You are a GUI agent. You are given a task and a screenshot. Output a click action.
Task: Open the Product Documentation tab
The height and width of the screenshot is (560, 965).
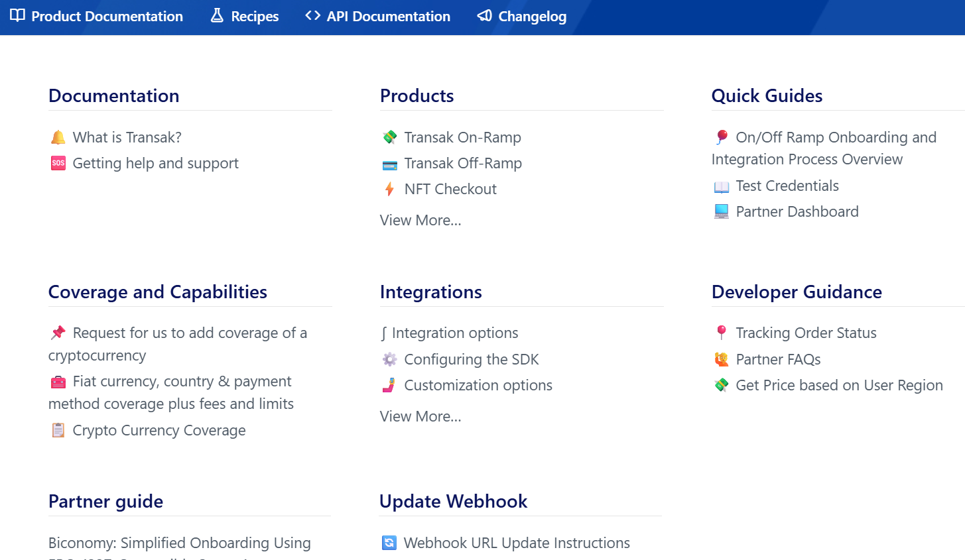pos(97,17)
